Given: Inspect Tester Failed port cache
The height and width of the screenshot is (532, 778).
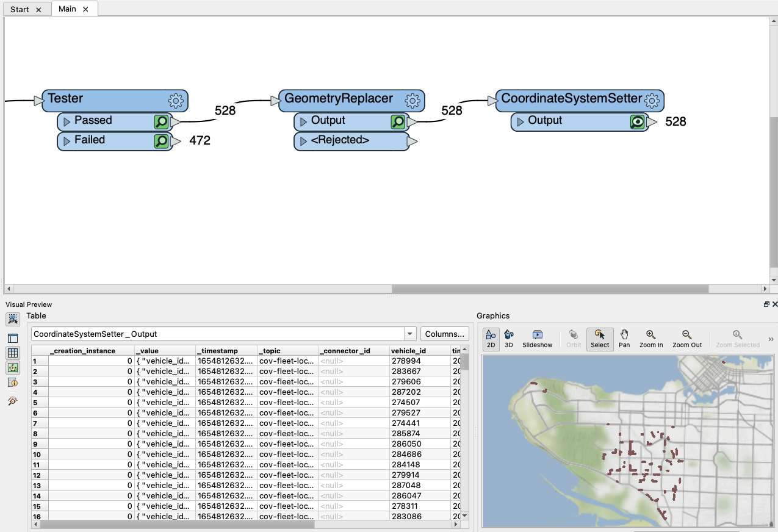Looking at the screenshot, I should pos(161,141).
